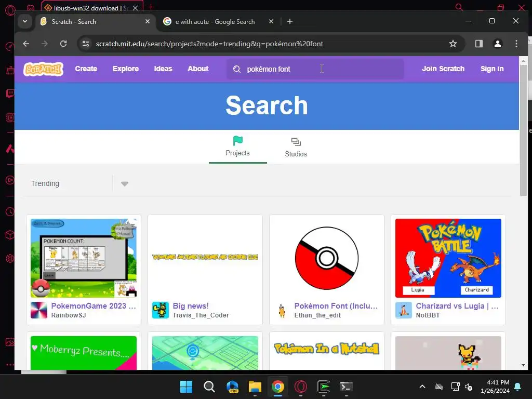Screen dimensions: 532x399
Task: Reload the Scratch search page
Action: tap(63, 44)
